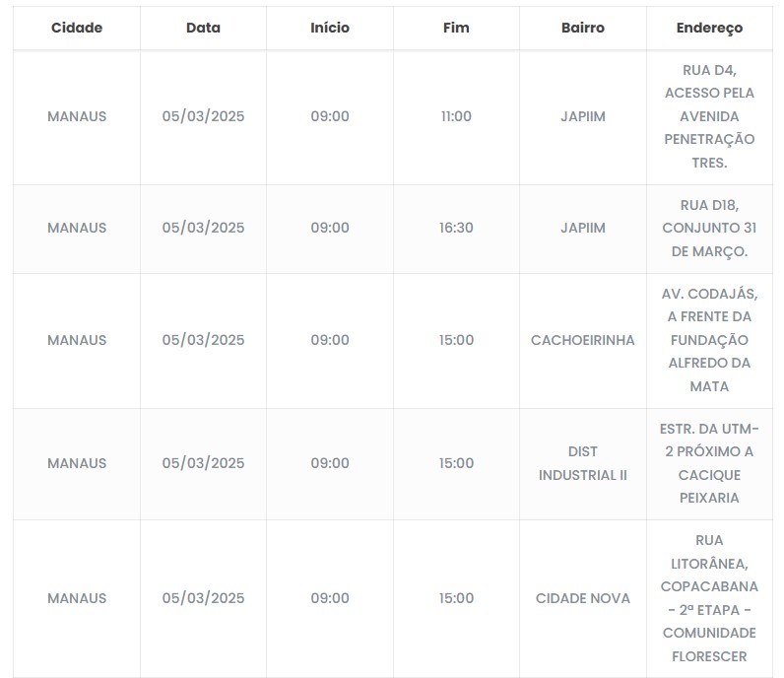Select 09:00 in the DIST INDUSTRIAL II row
The height and width of the screenshot is (678, 784).
[330, 463]
